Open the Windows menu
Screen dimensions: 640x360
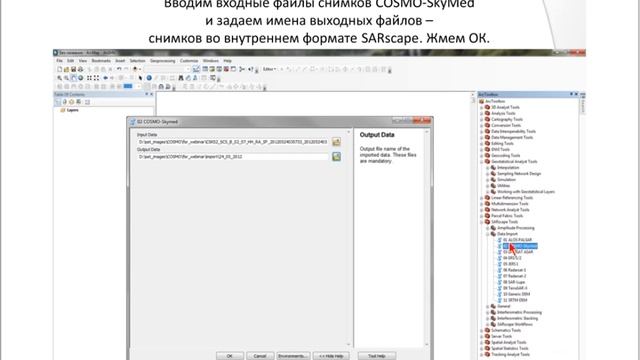211,61
